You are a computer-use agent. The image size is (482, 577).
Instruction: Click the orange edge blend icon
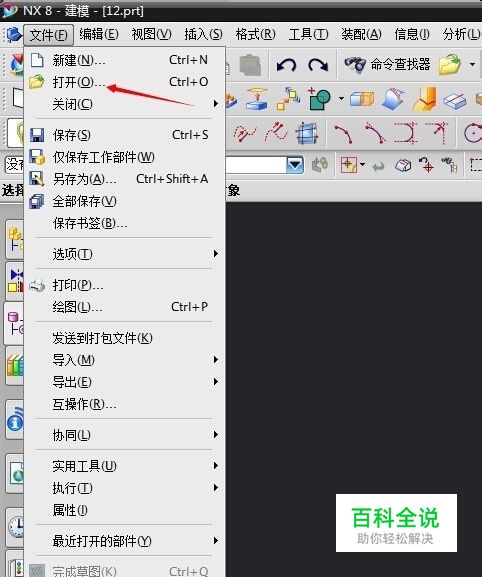[x=424, y=99]
